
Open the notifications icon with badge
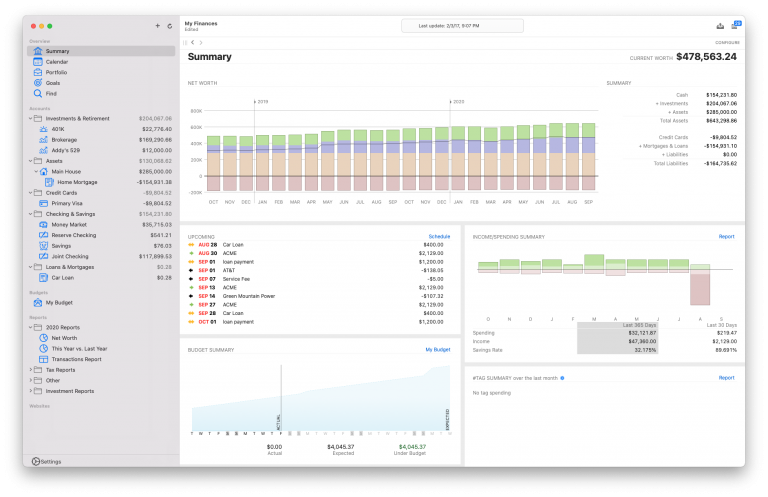pos(736,25)
